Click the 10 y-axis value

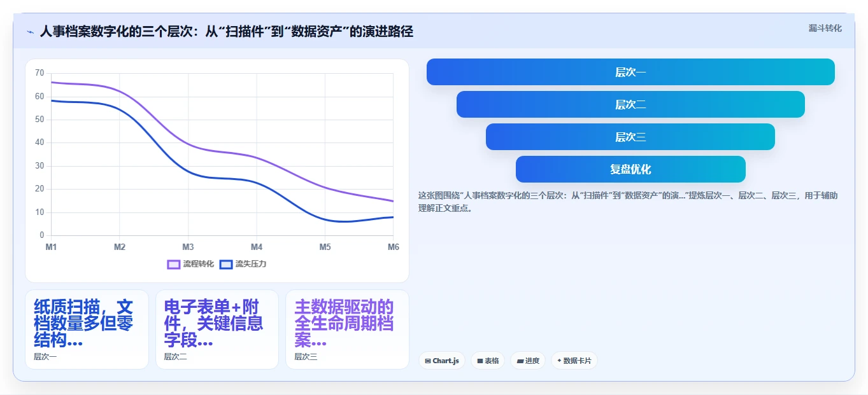pos(39,212)
